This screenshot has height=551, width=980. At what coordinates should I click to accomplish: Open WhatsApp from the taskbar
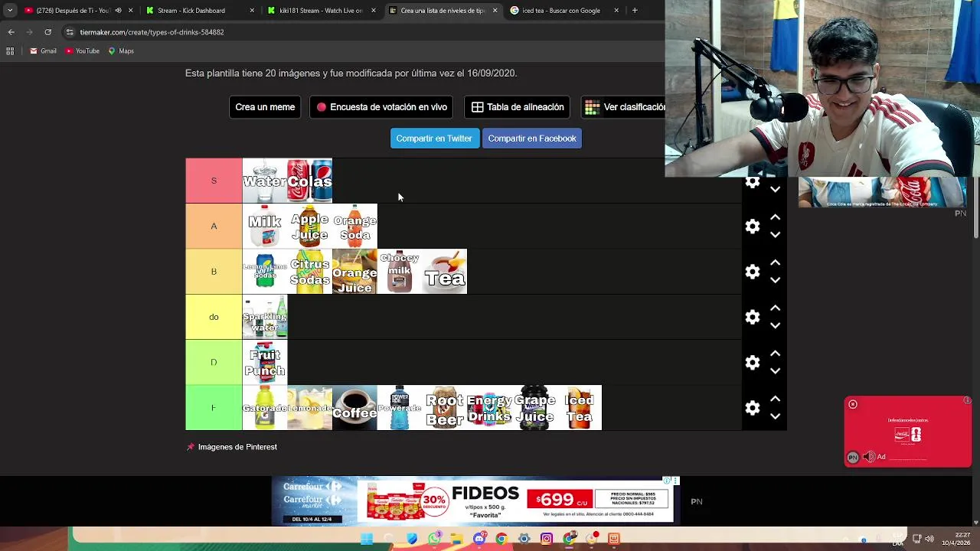[434, 539]
